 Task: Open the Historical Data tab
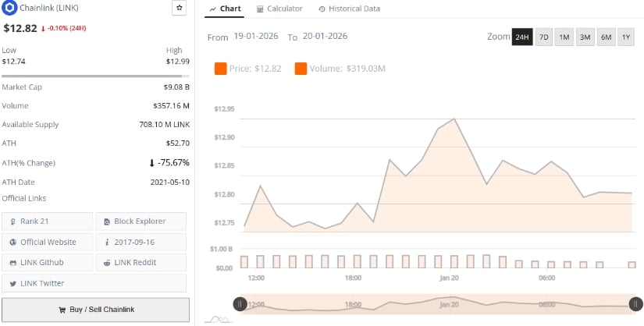(350, 9)
